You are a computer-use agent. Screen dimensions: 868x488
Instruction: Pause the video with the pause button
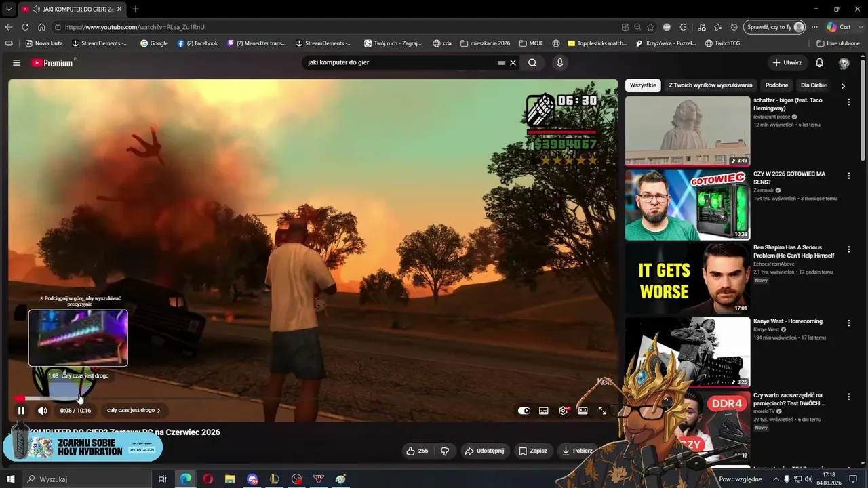pos(21,411)
